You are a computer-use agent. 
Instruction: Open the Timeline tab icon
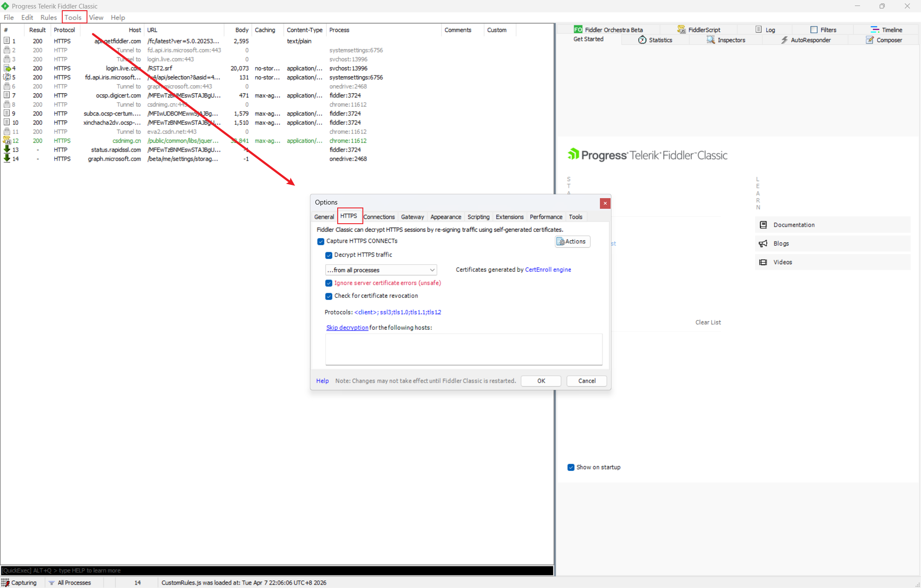(x=875, y=30)
